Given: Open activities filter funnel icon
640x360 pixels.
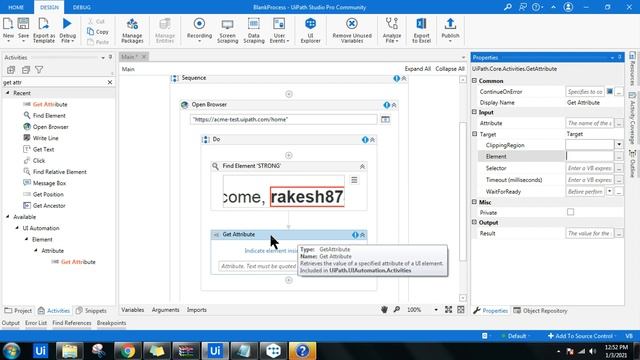Looking at the screenshot, I should point(39,70).
